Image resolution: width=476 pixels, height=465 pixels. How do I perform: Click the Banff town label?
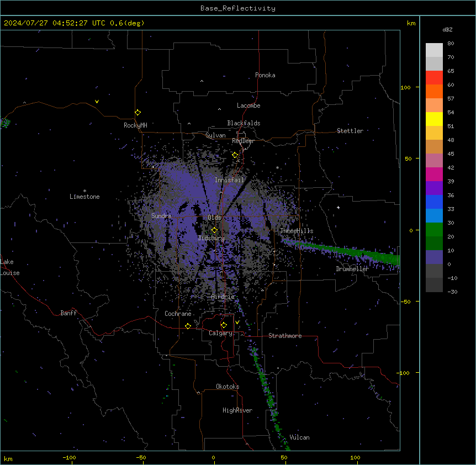pos(68,313)
